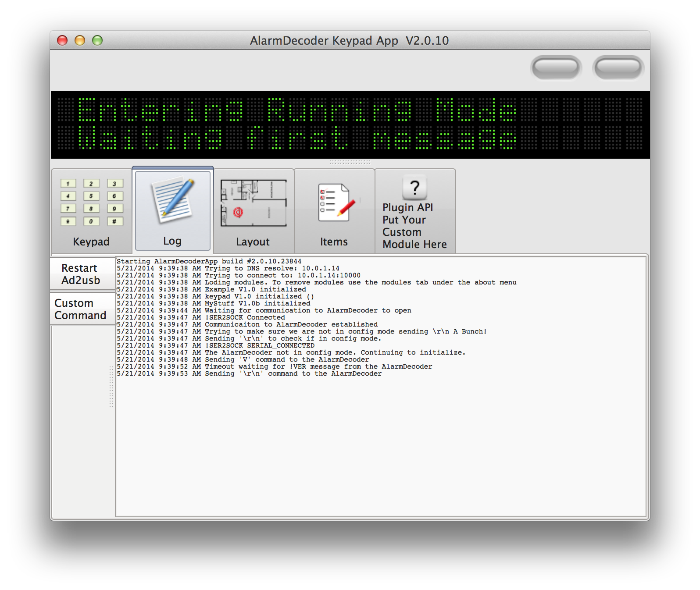Screen dimensions: 700x590
Task: Click the Custom Command button
Action: [83, 309]
